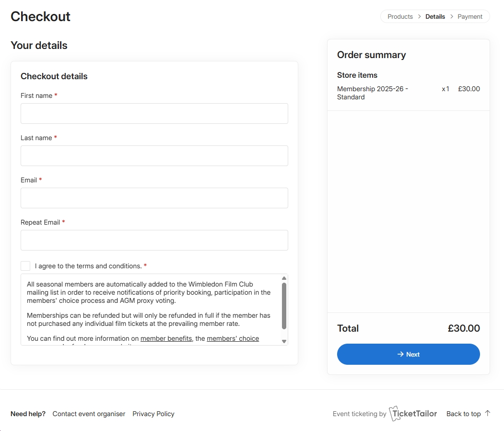Select the Payment breadcrumb step

click(469, 16)
